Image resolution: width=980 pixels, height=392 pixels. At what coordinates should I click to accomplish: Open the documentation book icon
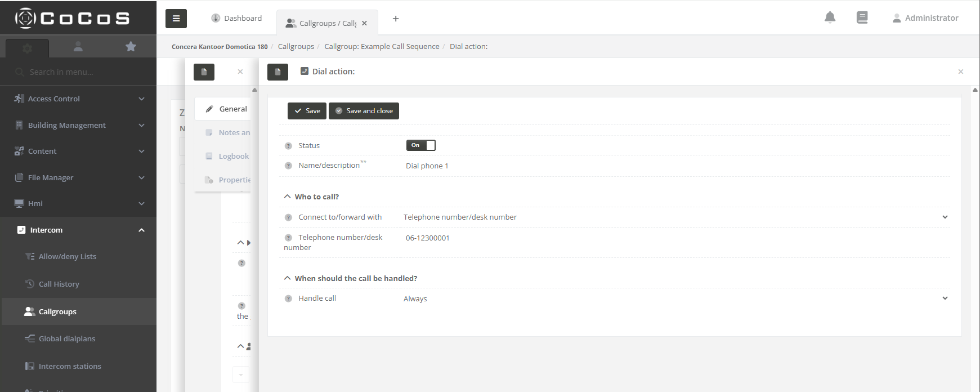(862, 17)
